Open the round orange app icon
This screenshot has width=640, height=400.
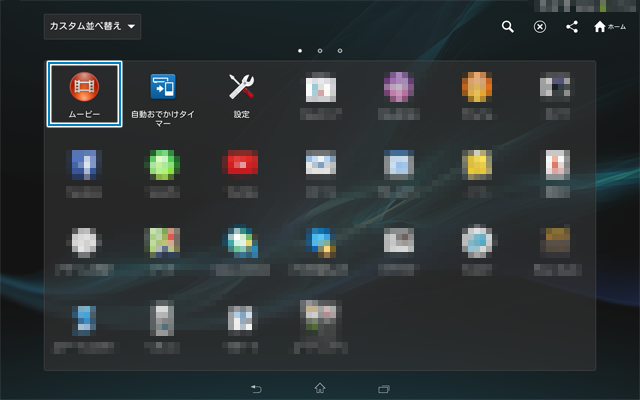(x=478, y=89)
